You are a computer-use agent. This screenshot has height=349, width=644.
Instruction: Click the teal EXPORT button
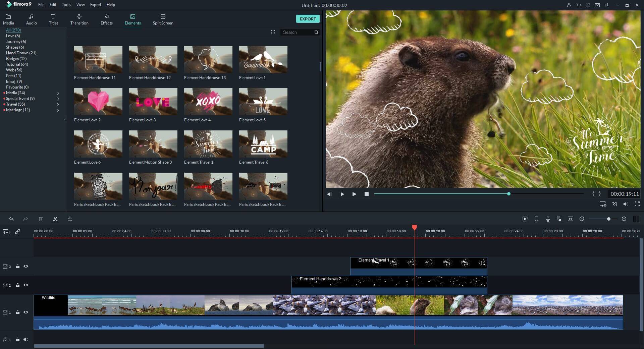click(308, 19)
